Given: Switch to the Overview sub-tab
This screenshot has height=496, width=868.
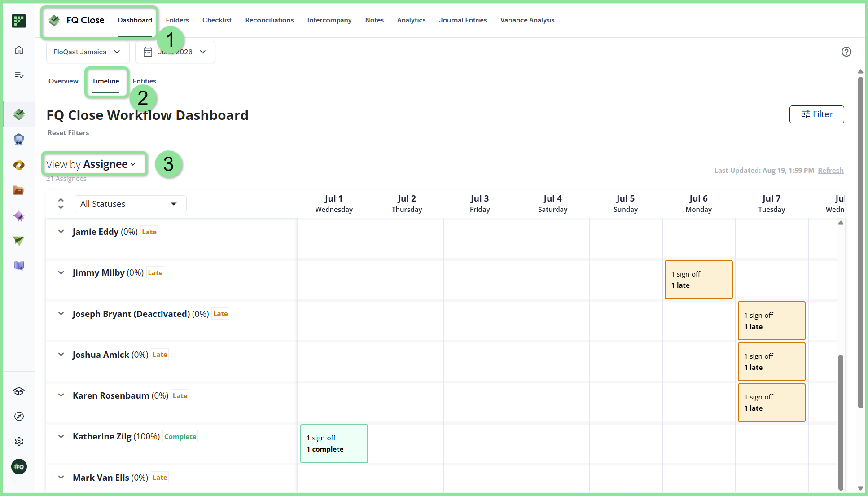Looking at the screenshot, I should coord(63,81).
